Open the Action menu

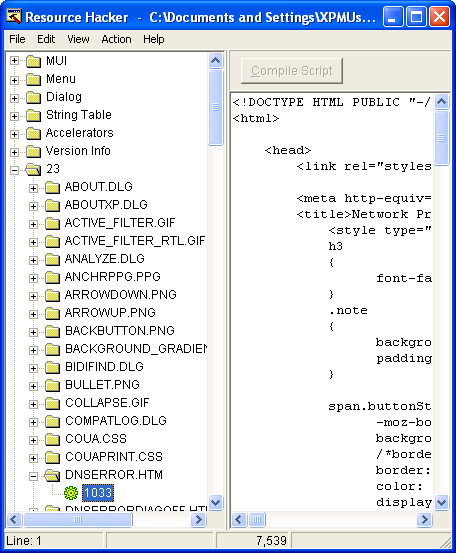116,39
